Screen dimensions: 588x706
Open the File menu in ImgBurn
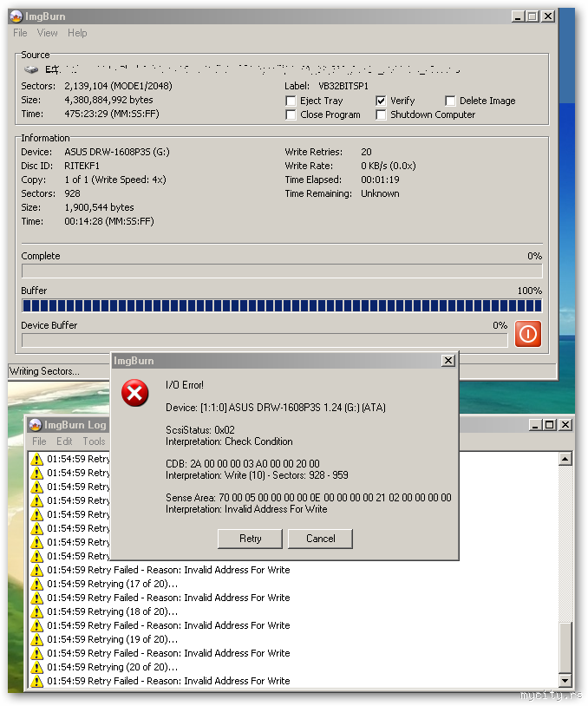coord(20,33)
